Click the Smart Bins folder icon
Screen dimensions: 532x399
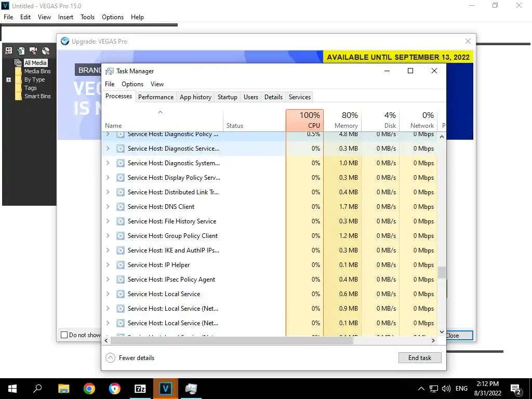pos(18,96)
